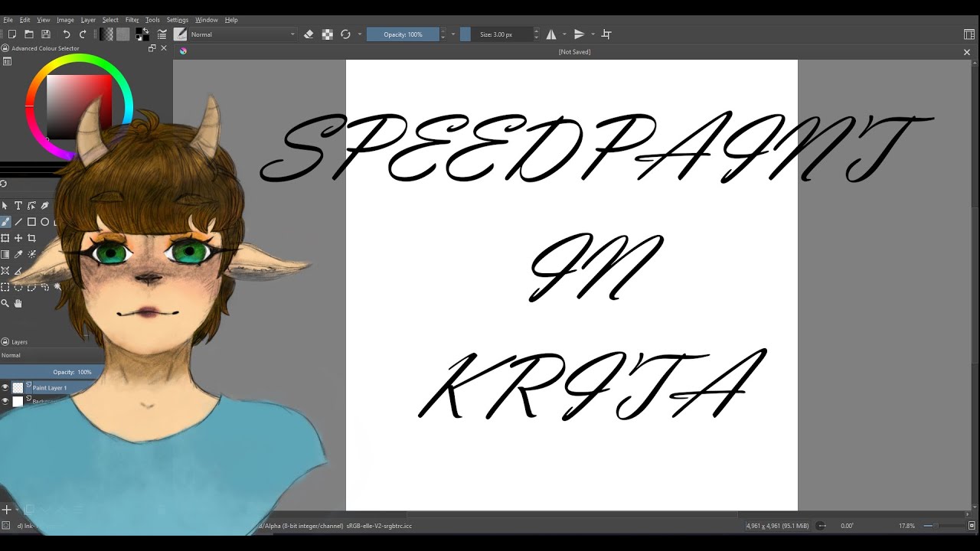Open the File menu
Viewport: 980px width, 551px height.
point(8,20)
